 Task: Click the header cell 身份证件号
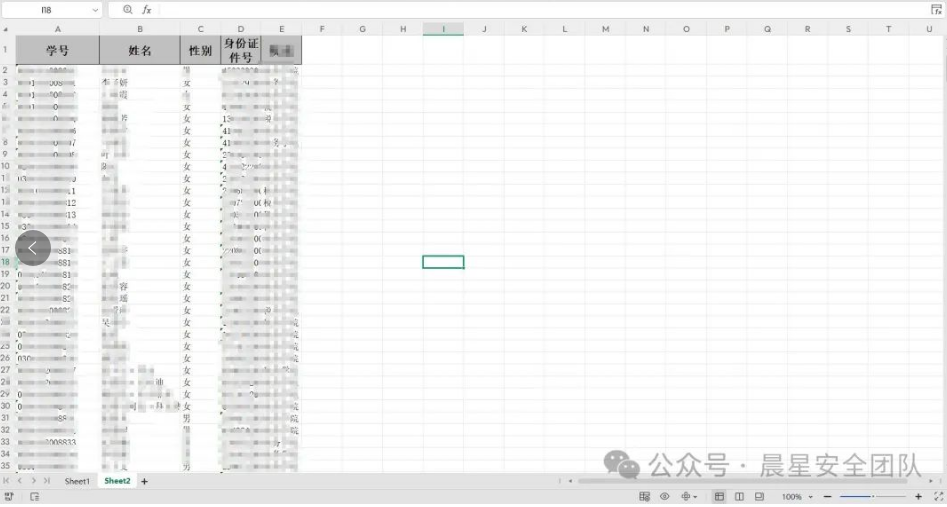point(240,50)
